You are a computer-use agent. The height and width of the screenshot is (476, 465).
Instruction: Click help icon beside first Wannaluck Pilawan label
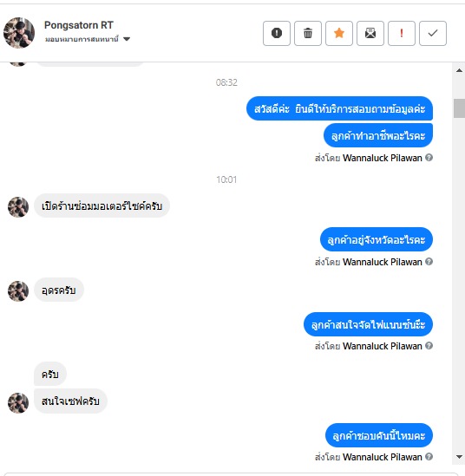(429, 158)
